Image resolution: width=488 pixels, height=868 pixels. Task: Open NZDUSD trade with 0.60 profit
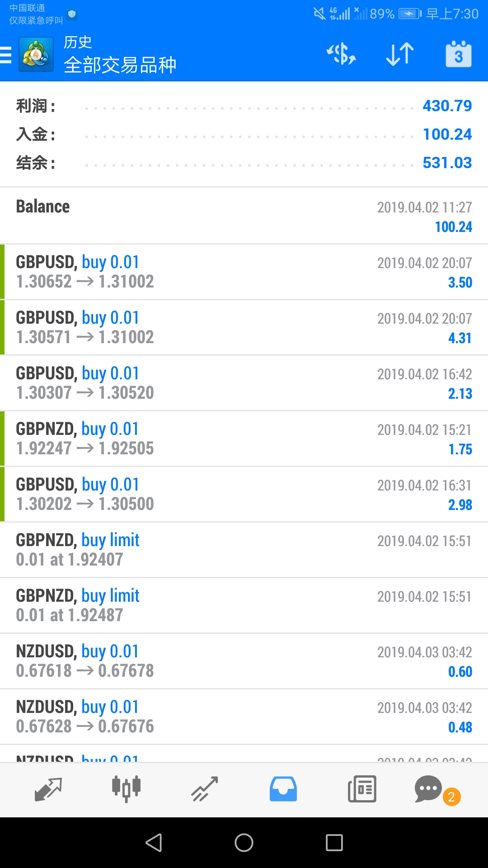244,661
